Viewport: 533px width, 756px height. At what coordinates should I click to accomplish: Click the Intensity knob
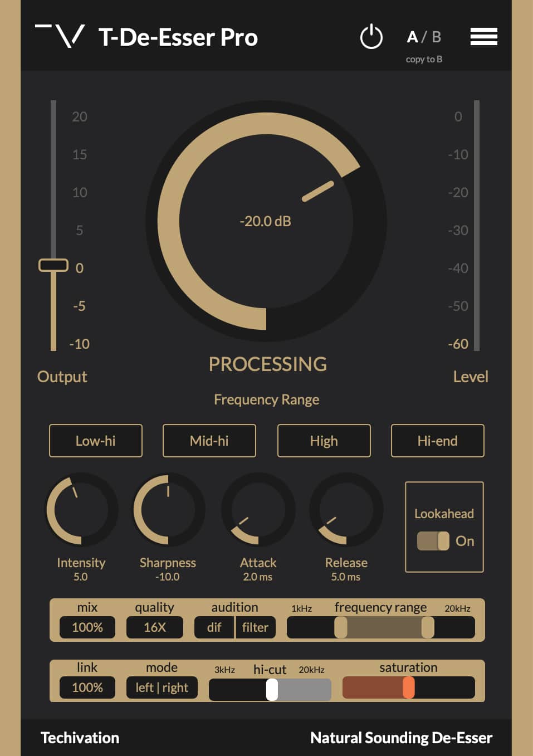coord(81,509)
